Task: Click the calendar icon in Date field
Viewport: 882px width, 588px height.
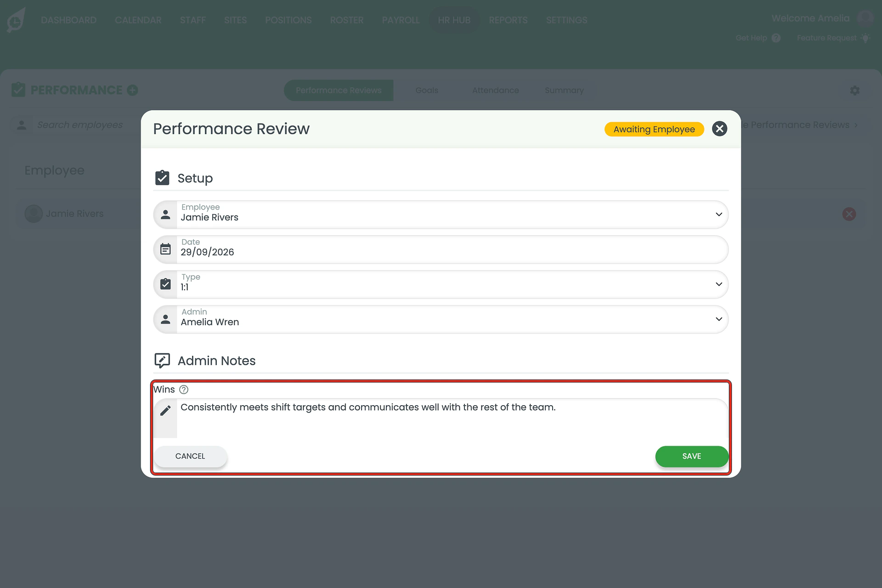Action: pyautogui.click(x=165, y=249)
